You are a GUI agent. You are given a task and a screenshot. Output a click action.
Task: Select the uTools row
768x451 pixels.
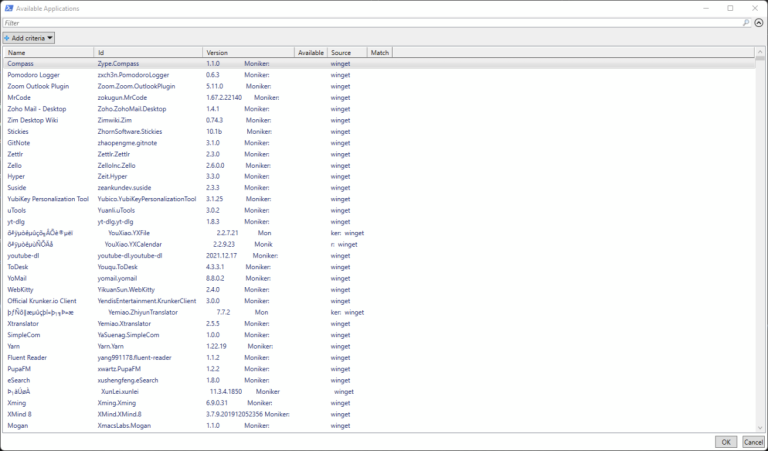pos(380,210)
